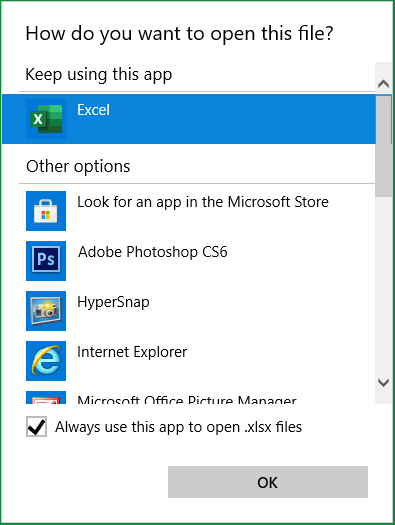This screenshot has height=525, width=395.
Task: Confirm with the OK button
Action: click(268, 482)
